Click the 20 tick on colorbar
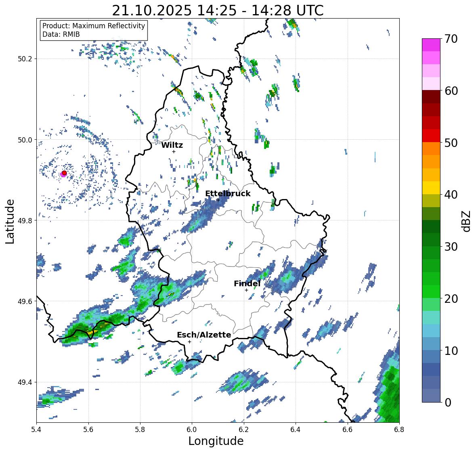The height and width of the screenshot is (451, 476). coord(451,299)
